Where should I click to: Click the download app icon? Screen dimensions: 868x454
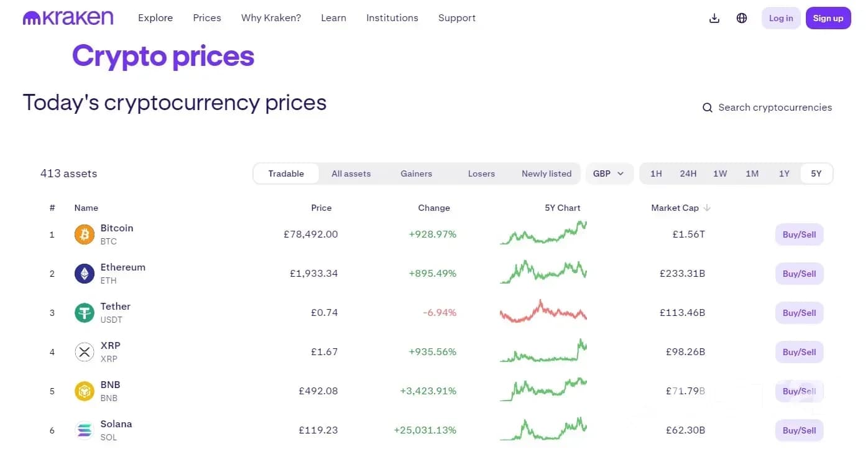[714, 18]
